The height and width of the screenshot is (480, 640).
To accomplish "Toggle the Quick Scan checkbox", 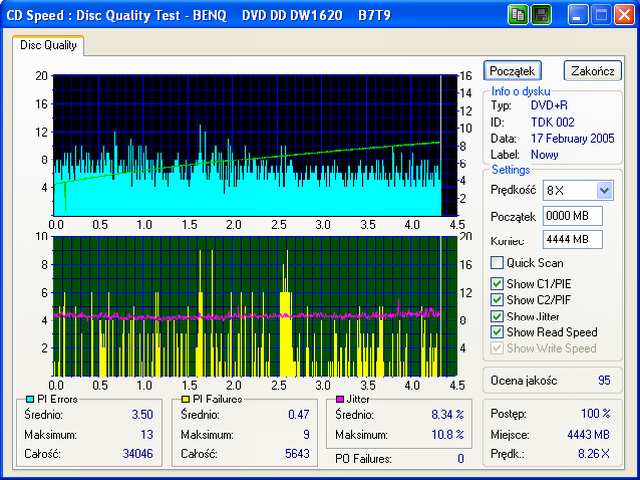I will 497,263.
